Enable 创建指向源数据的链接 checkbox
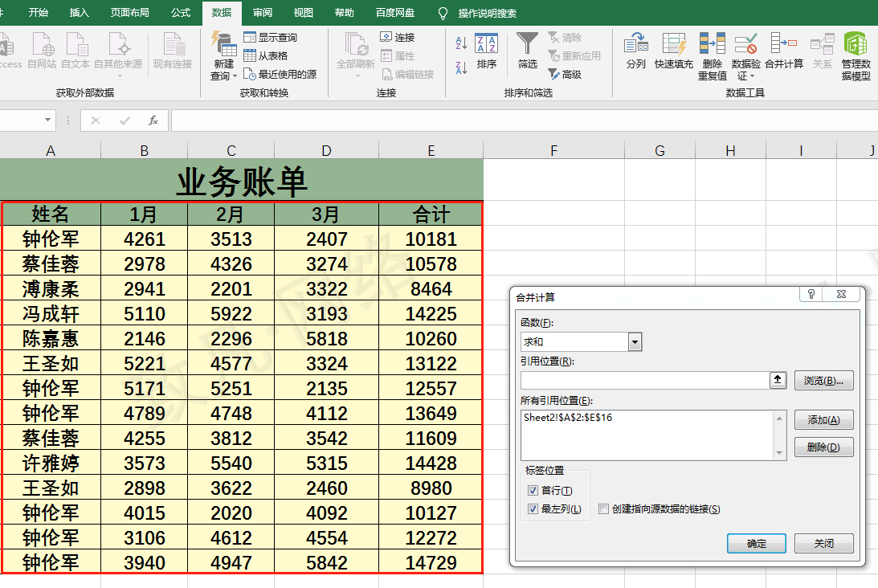878x588 pixels. 603,509
